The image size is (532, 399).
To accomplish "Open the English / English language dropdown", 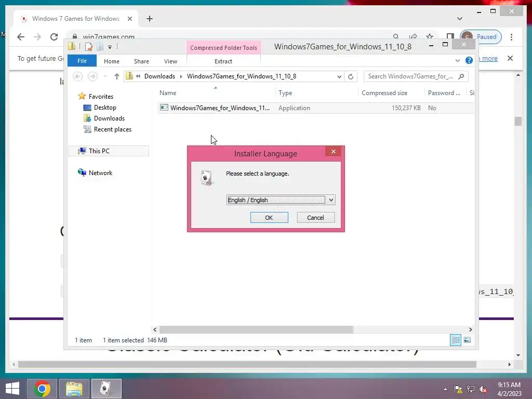I will (x=331, y=200).
